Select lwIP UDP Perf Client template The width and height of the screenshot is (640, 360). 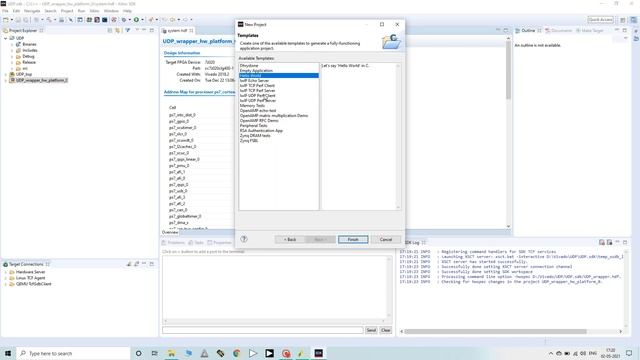point(279,96)
